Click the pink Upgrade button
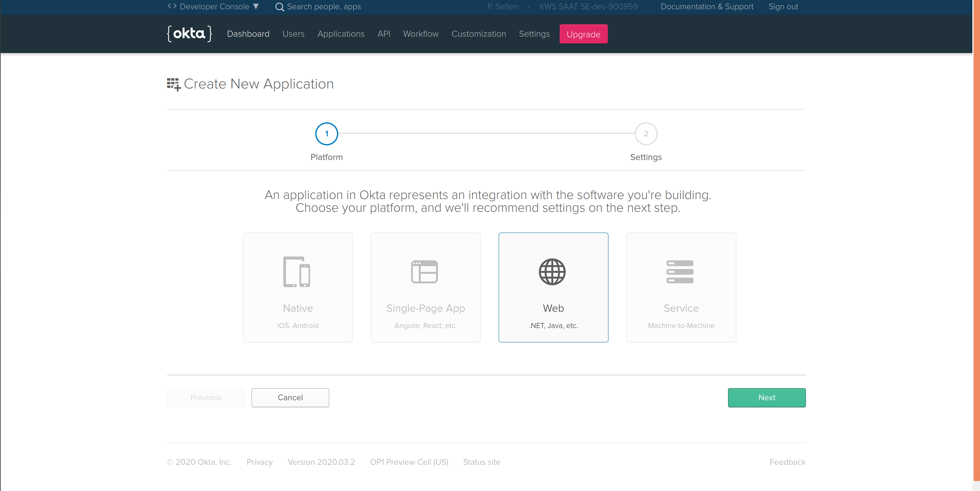The image size is (980, 491). (584, 34)
